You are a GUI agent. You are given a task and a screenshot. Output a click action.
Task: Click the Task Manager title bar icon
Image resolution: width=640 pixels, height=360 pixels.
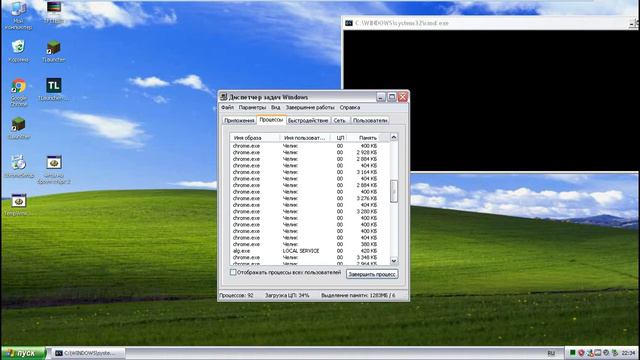point(223,97)
